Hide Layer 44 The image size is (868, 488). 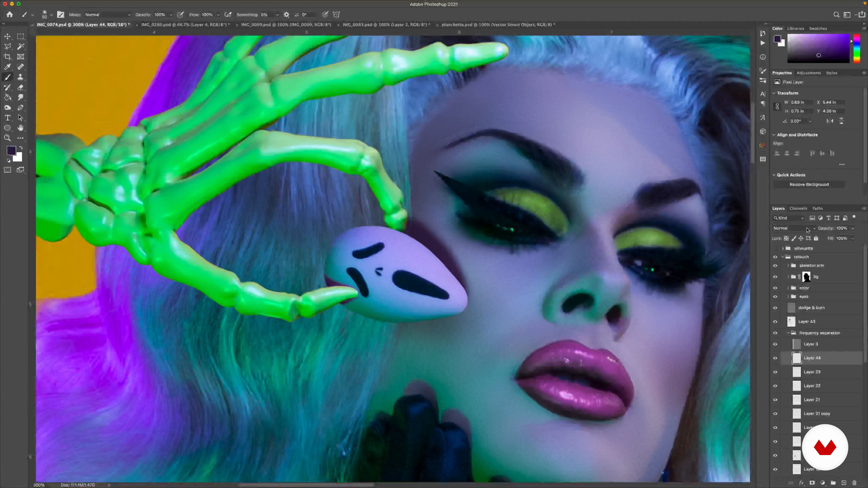tap(775, 358)
